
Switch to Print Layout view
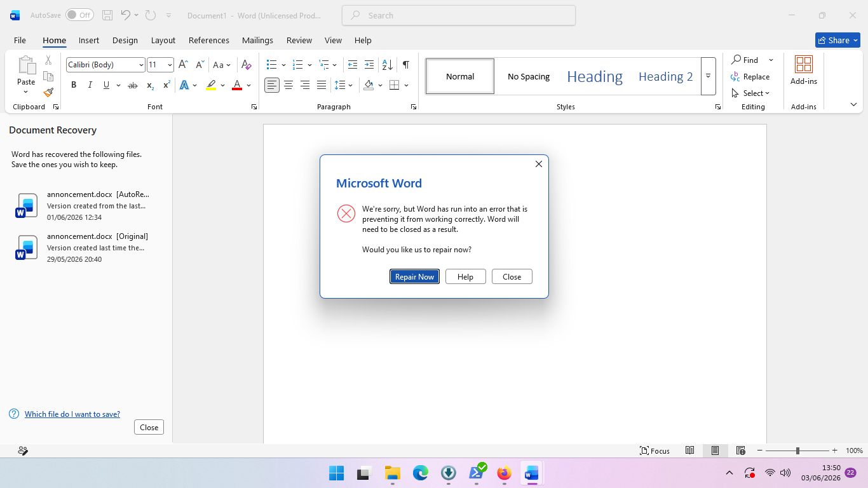(715, 451)
